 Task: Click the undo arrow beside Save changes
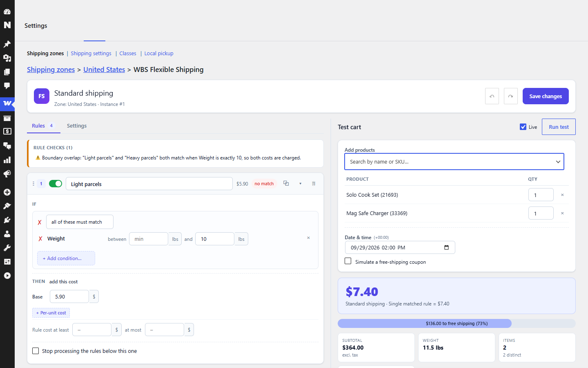(492, 96)
